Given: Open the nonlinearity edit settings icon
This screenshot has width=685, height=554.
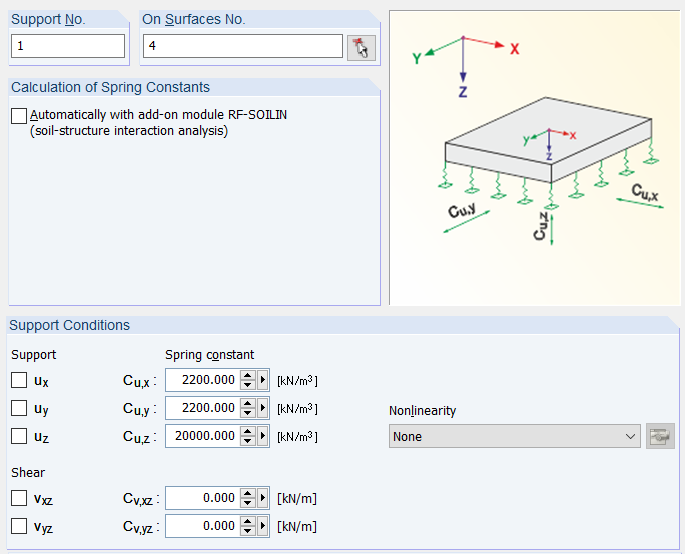Looking at the screenshot, I should (x=660, y=436).
